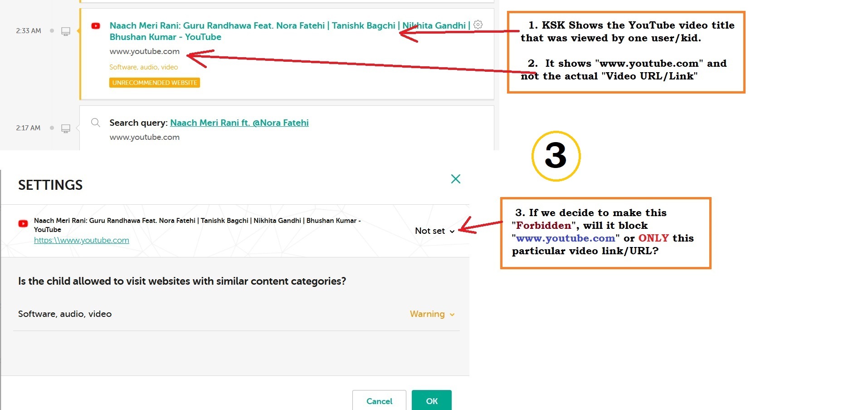This screenshot has width=868, height=410.
Task: Click the computer device icon at 2:33 AM
Action: tap(66, 31)
